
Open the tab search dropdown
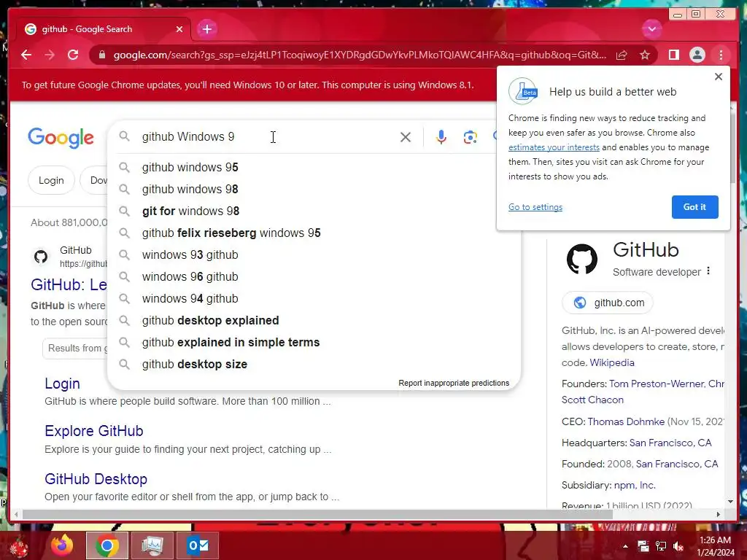coord(651,29)
